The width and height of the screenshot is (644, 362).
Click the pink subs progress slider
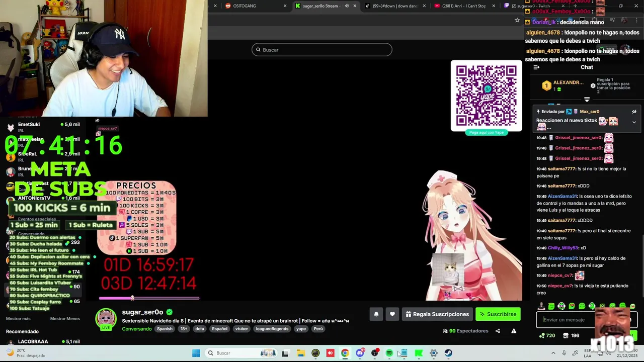[x=149, y=298]
